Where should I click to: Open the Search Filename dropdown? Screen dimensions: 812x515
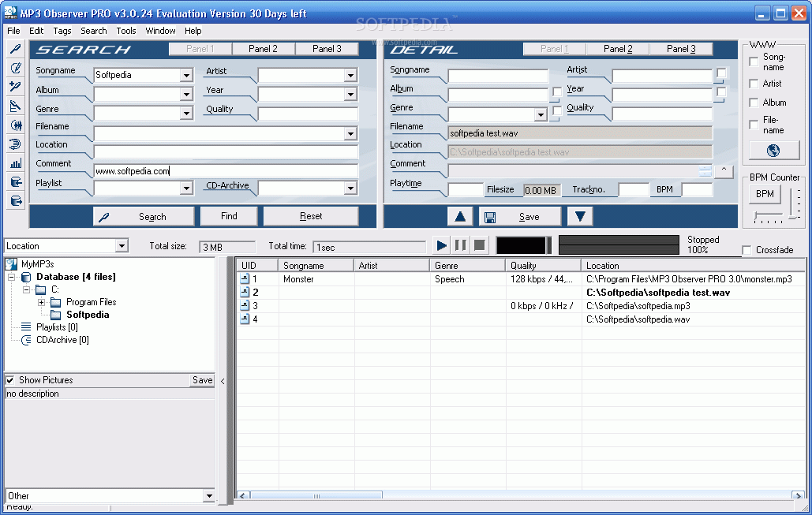[x=350, y=134]
